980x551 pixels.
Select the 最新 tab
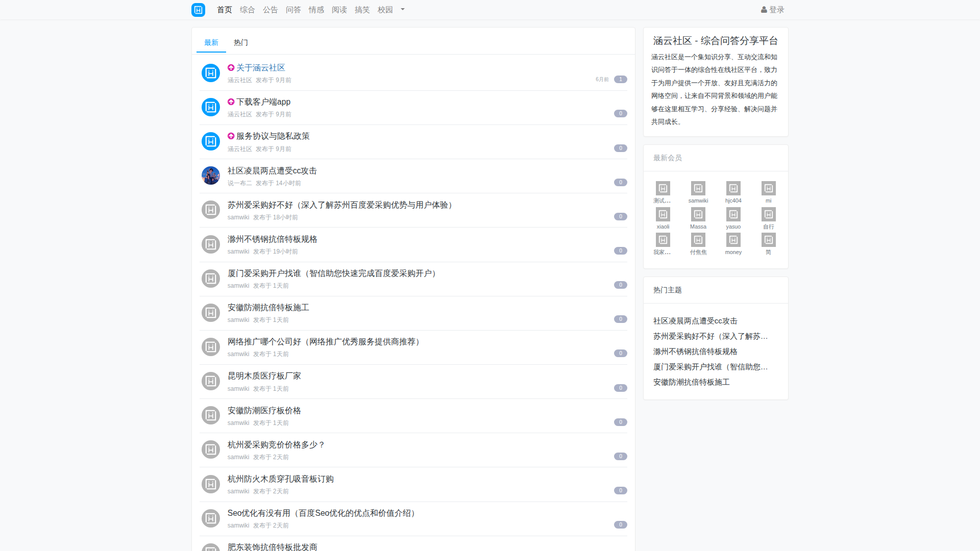[211, 43]
